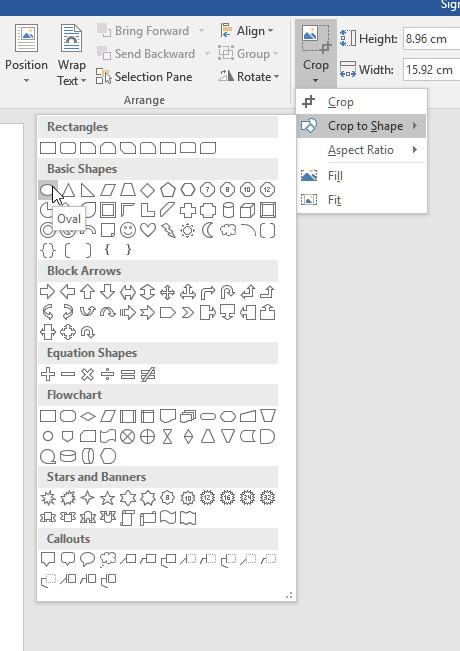The height and width of the screenshot is (651, 460).
Task: Pick the Cube shape
Action: (247, 210)
